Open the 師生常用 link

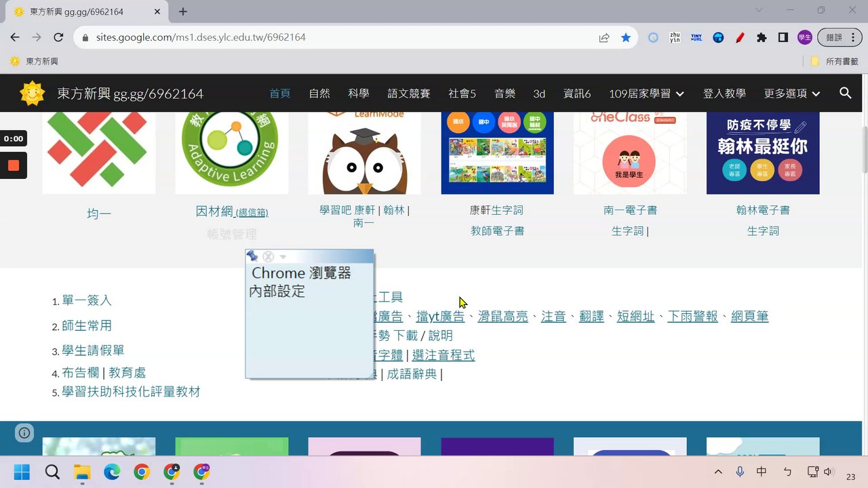tap(87, 325)
